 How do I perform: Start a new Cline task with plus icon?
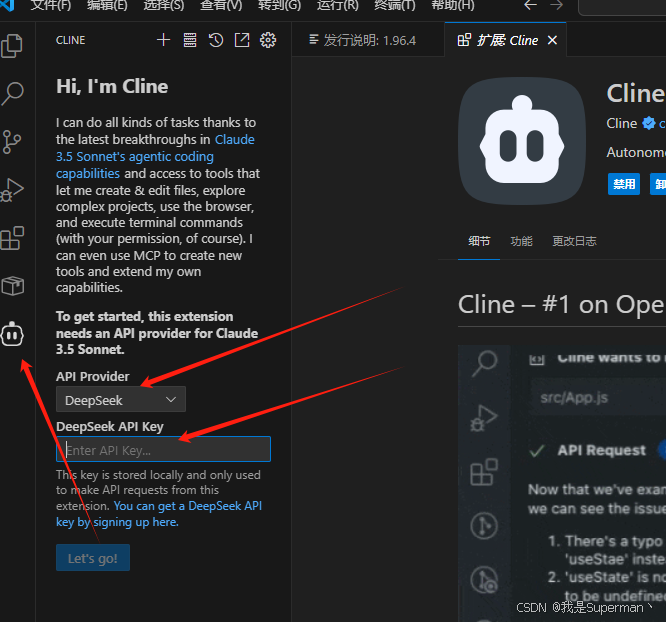click(x=164, y=40)
